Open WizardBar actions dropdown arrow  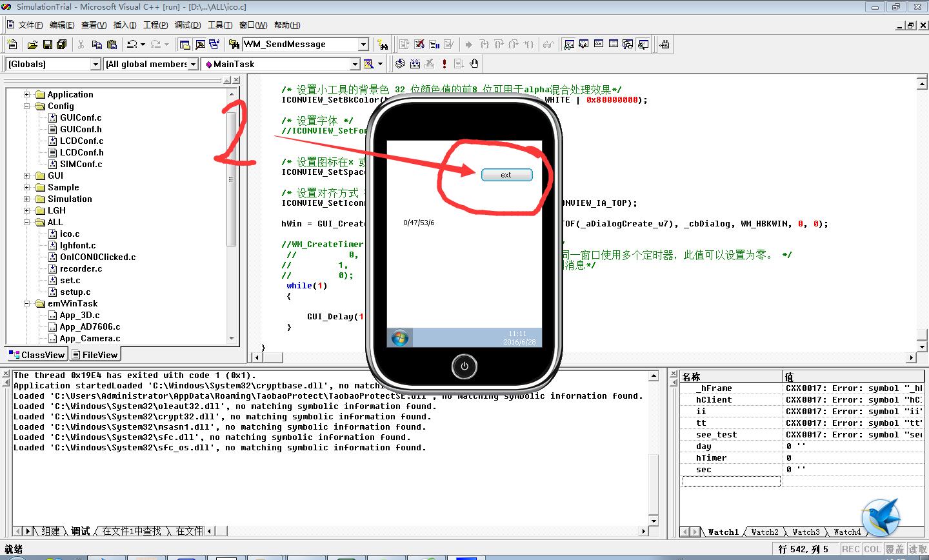[x=380, y=64]
